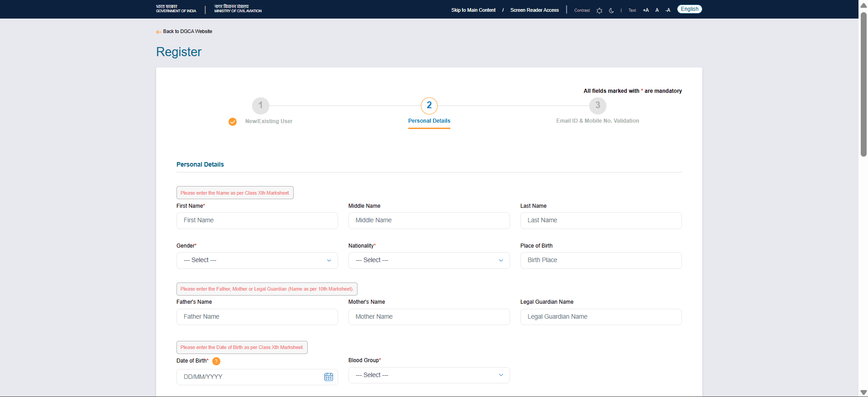Click the Blood Group label
This screenshot has height=397, width=868.
point(365,360)
